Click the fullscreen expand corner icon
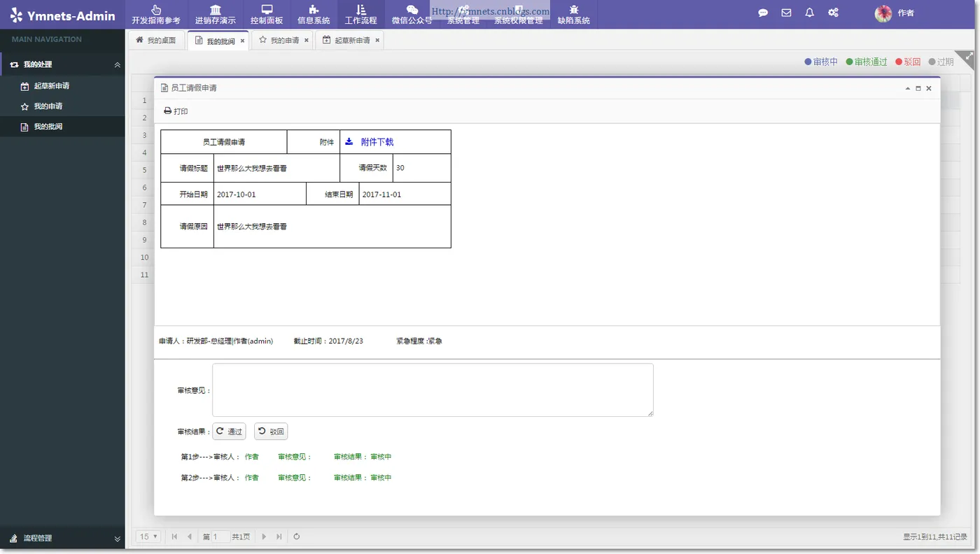980x554 pixels. pyautogui.click(x=968, y=57)
